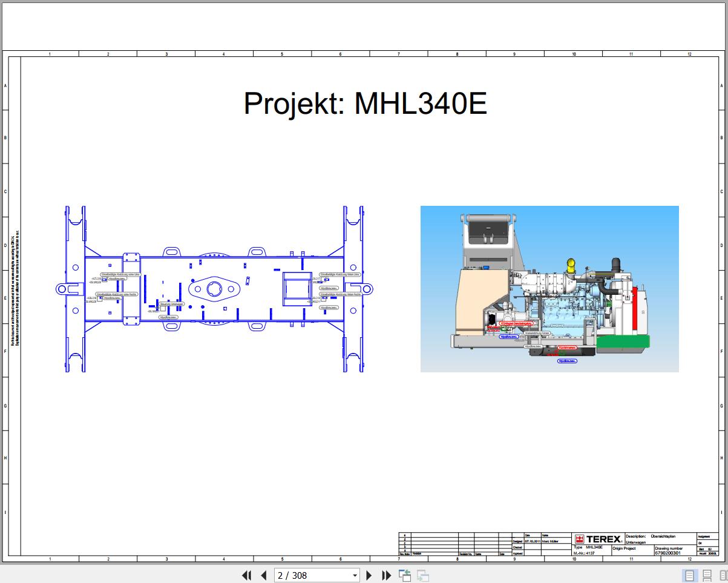The width and height of the screenshot is (728, 583).
Task: Click the previous view navigation icon
Action: coord(404,575)
